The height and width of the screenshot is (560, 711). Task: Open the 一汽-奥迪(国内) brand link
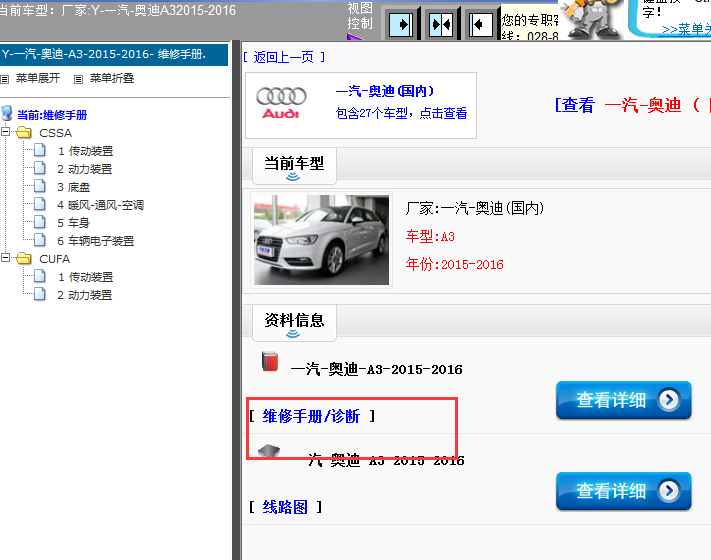tap(385, 91)
